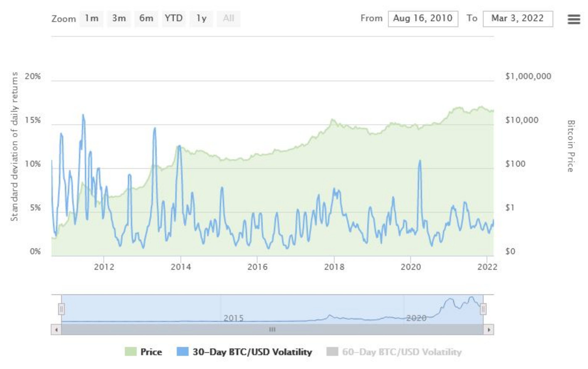Select the 6m zoom range
The height and width of the screenshot is (369, 588).
146,19
